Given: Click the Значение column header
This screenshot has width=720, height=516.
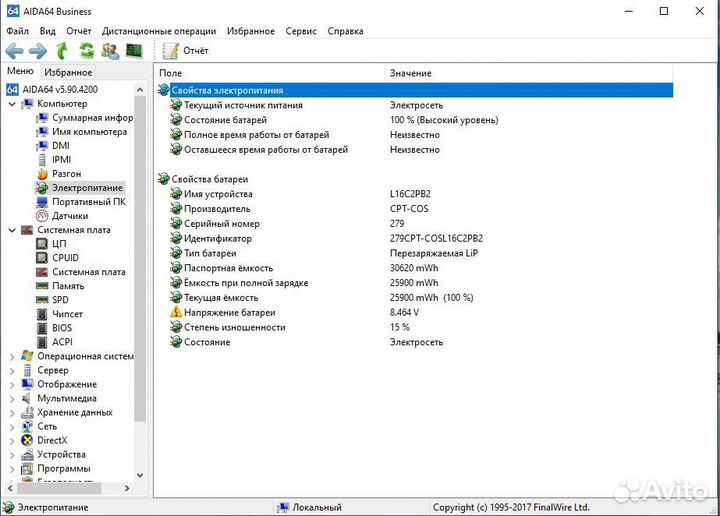Looking at the screenshot, I should [528, 73].
